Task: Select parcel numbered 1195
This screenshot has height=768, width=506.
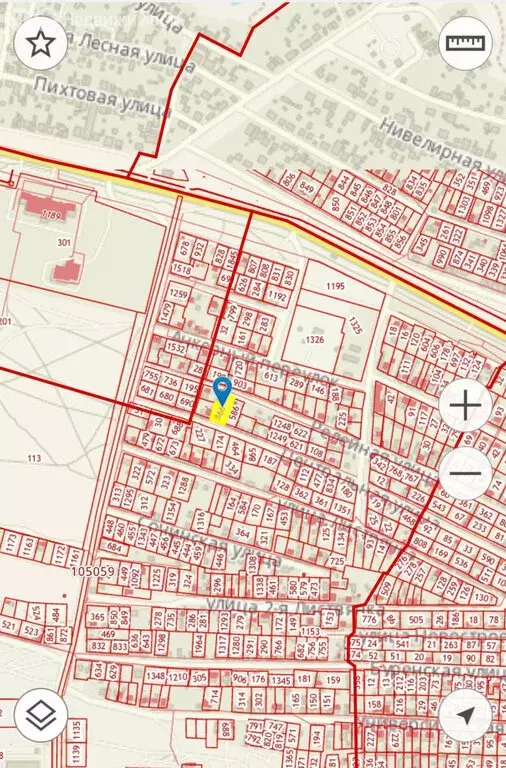Action: tap(336, 286)
